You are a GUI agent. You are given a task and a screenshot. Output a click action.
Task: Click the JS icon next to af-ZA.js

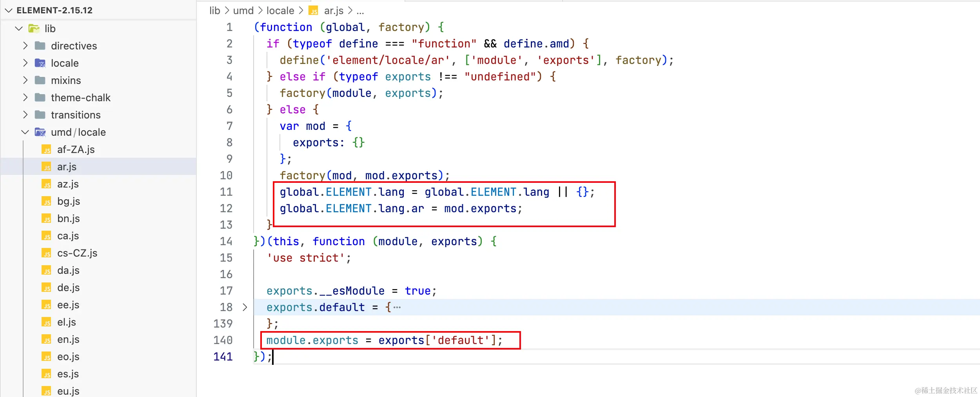[46, 149]
